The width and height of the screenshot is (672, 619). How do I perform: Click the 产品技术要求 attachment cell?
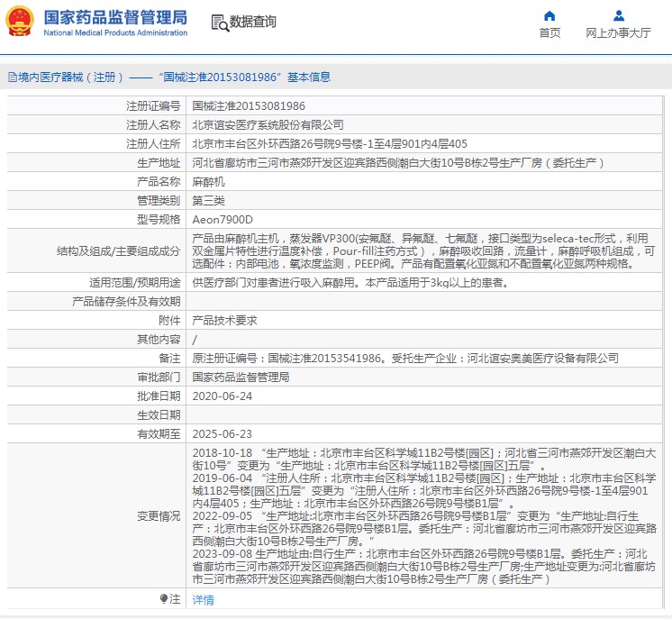[x=223, y=320]
